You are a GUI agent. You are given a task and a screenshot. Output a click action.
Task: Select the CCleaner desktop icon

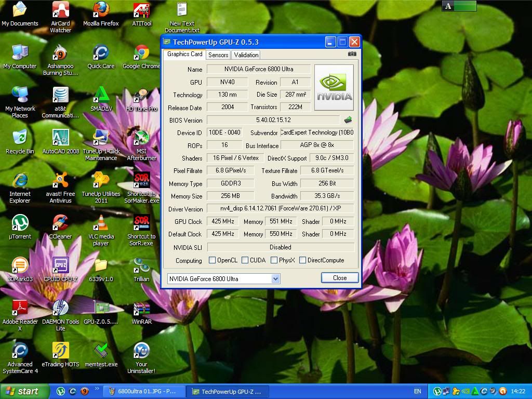pyautogui.click(x=60, y=228)
